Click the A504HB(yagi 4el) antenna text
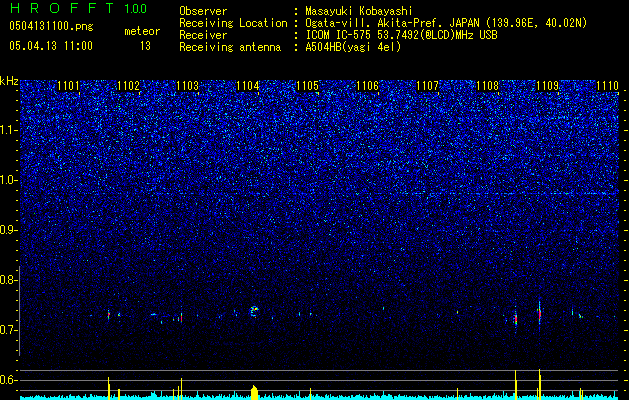Screen dimensions: 629x400 pyautogui.click(x=353, y=47)
